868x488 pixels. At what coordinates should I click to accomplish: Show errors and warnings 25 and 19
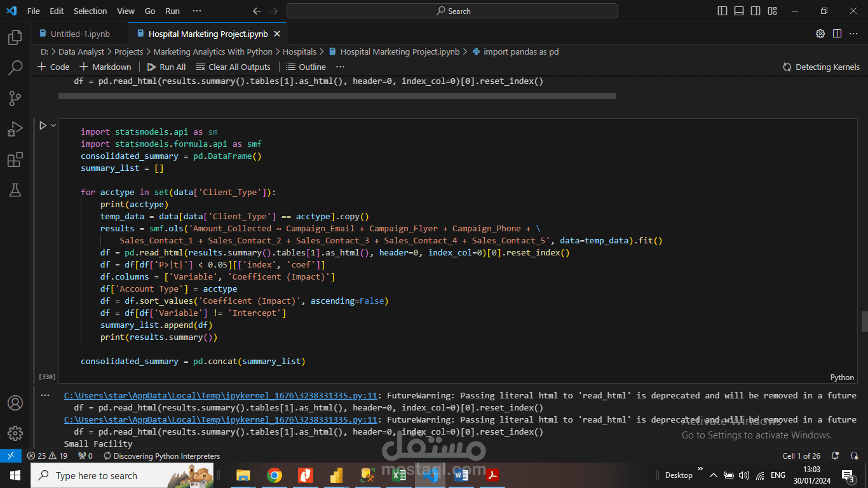[x=47, y=456]
